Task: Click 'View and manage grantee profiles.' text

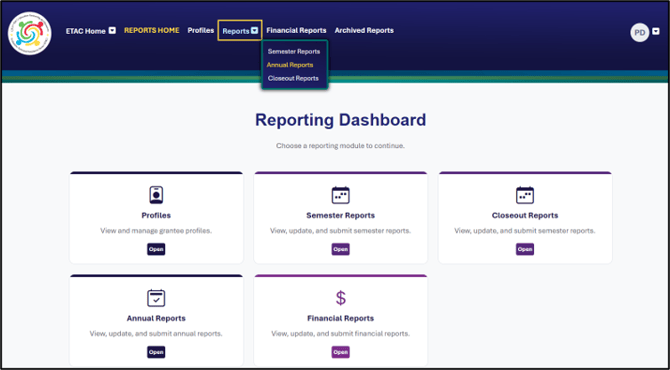Action: 156,231
